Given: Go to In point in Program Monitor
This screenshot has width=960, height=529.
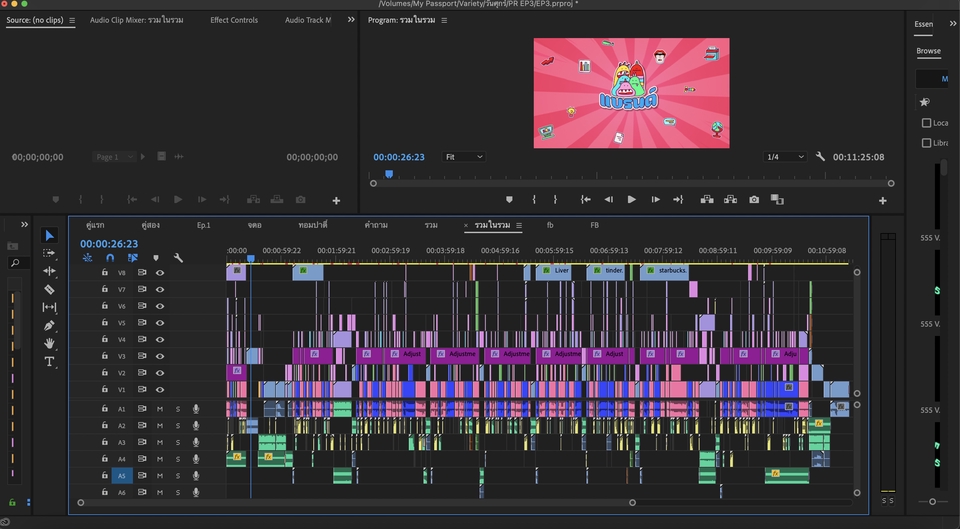Looking at the screenshot, I should point(586,200).
